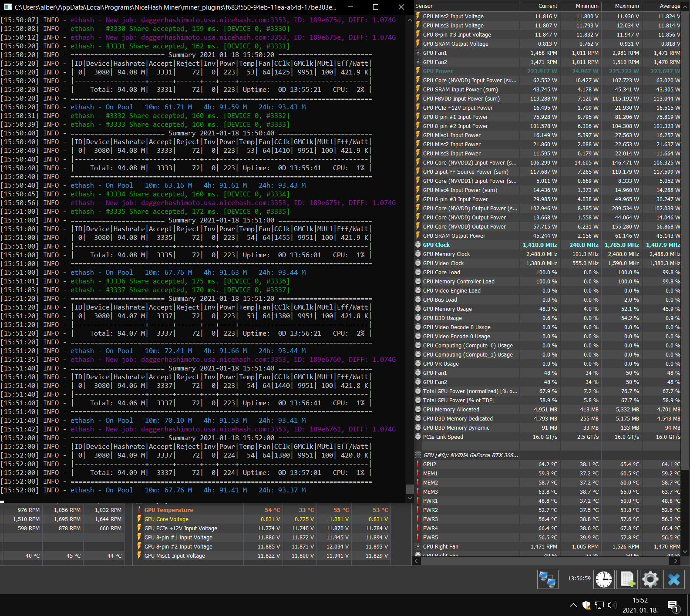
Task: Click the thermometer icon beside MEM1
Action: [x=418, y=473]
